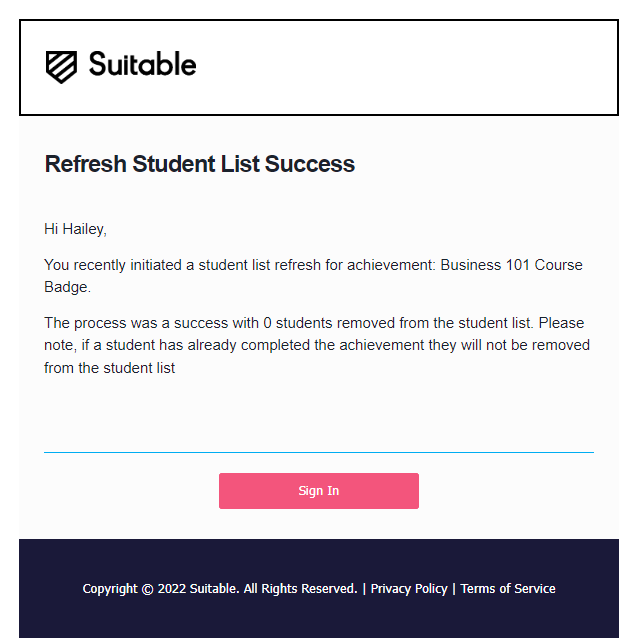Screen dimensions: 633x643
Task: Click the copyright © symbol in the footer
Action: point(147,589)
